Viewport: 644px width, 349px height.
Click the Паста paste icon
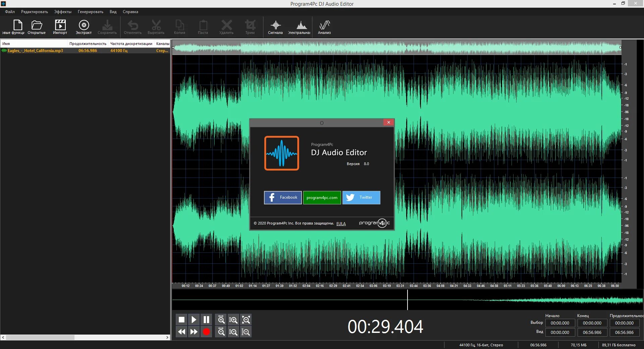tap(203, 25)
